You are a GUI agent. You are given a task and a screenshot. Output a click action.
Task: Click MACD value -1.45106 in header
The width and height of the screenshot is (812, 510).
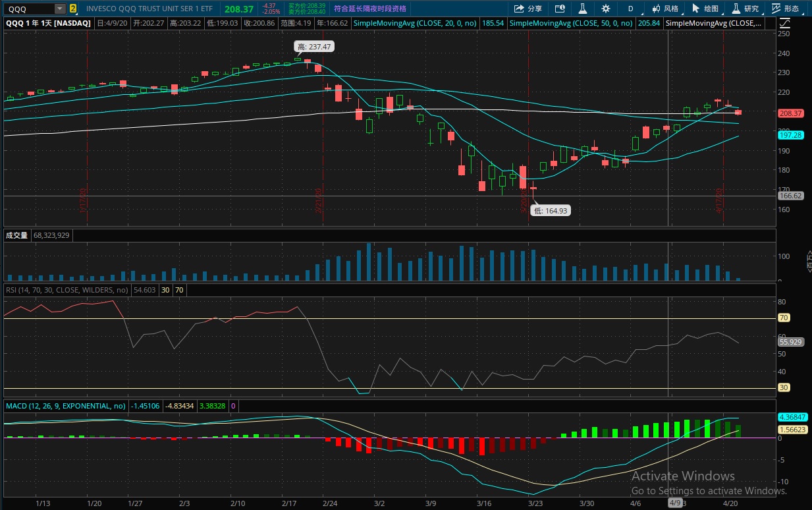tap(145, 405)
